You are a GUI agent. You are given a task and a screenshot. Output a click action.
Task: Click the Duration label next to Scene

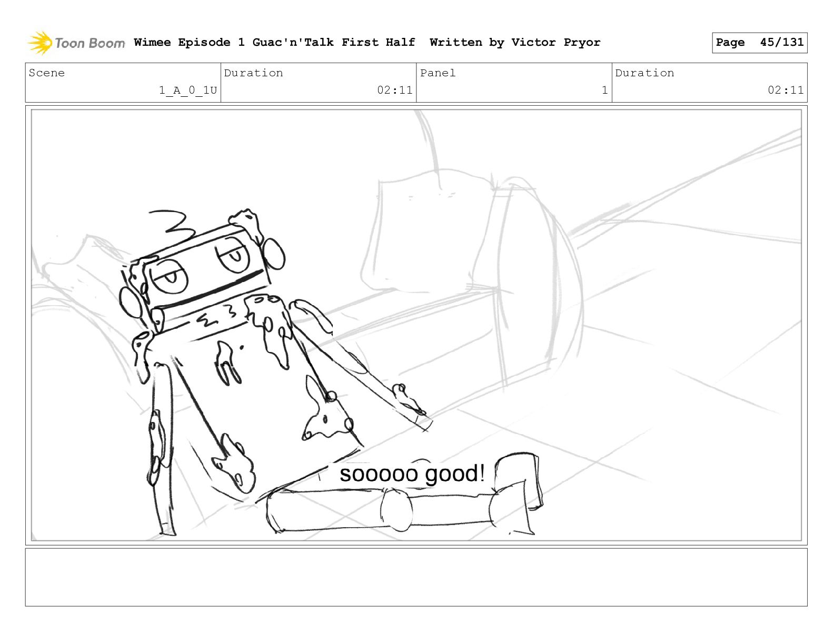coord(253,73)
